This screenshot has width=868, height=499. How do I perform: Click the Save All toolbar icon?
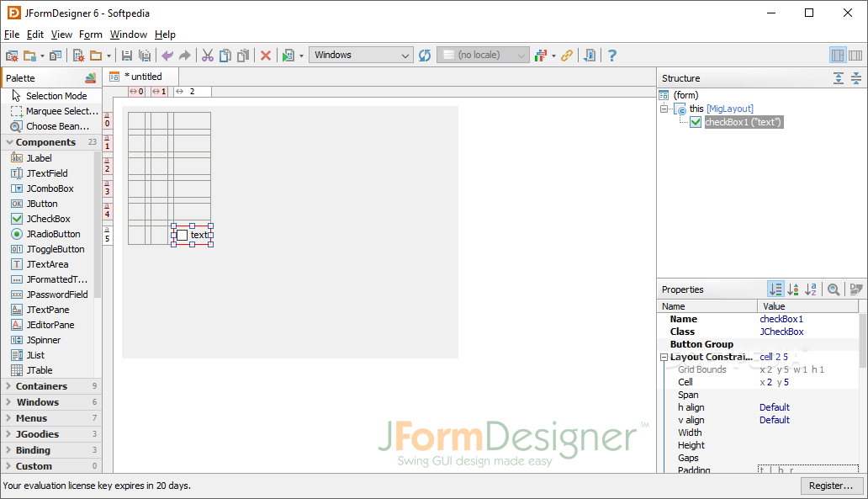145,56
